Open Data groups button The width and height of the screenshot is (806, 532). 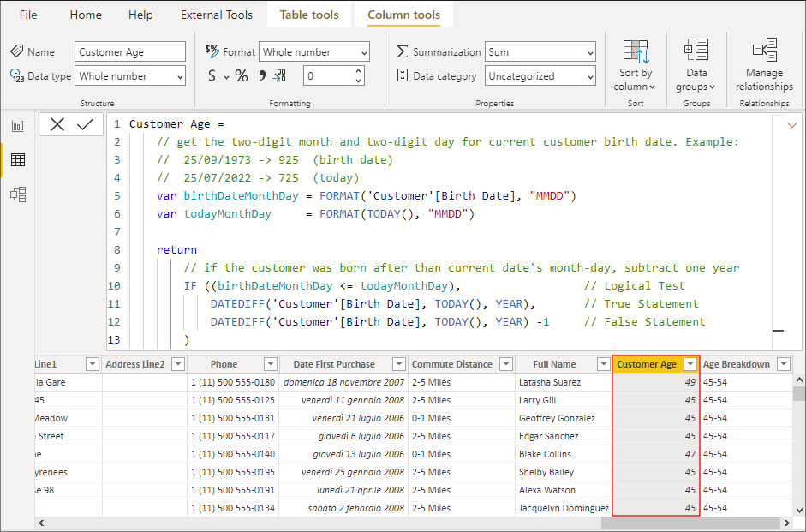point(696,66)
